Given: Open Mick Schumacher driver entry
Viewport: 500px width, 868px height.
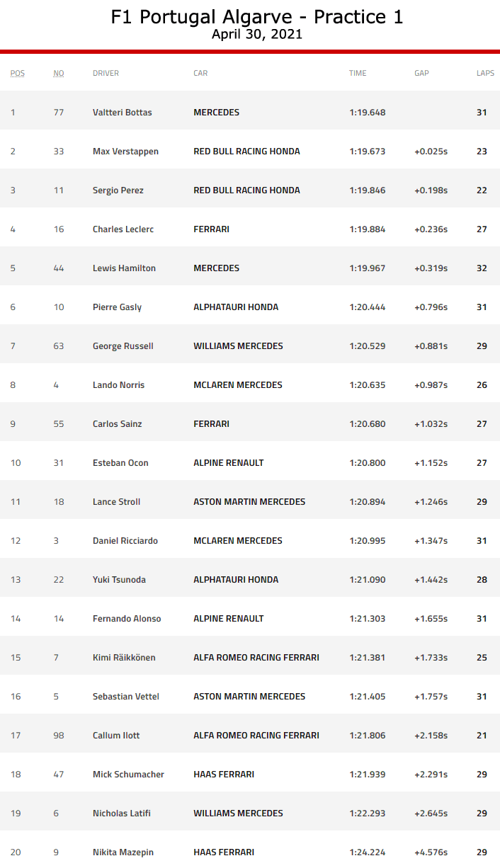Looking at the screenshot, I should tap(128, 775).
